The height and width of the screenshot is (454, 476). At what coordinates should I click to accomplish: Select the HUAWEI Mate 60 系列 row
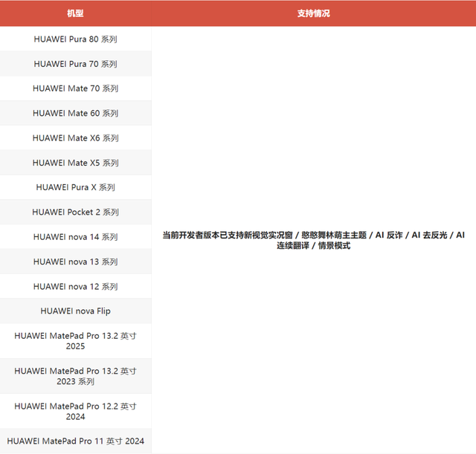pyautogui.click(x=75, y=113)
